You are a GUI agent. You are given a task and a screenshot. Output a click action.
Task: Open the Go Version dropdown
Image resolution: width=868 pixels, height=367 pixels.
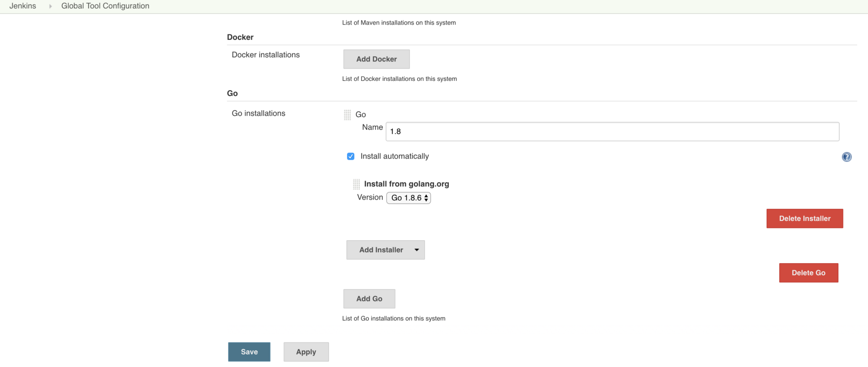(408, 198)
